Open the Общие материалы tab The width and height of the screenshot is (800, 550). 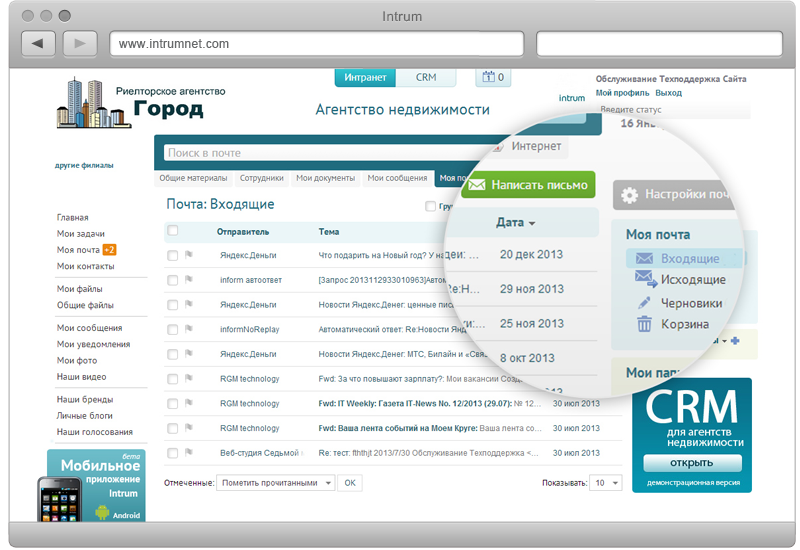pos(193,178)
